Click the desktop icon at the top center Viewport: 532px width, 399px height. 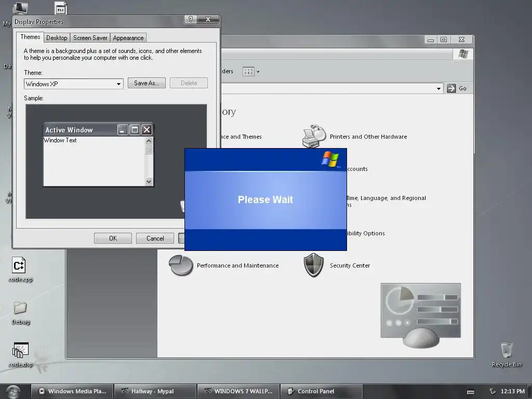pos(61,8)
